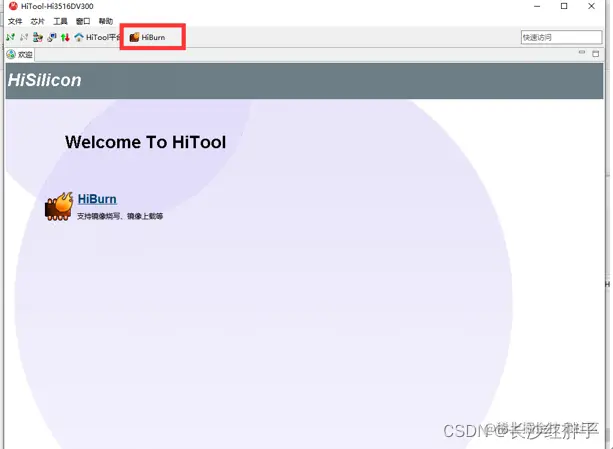Screen dimensions: 613x449
Task: Click the HiBurn description 支持镜像烧写 text
Action: tap(120, 216)
